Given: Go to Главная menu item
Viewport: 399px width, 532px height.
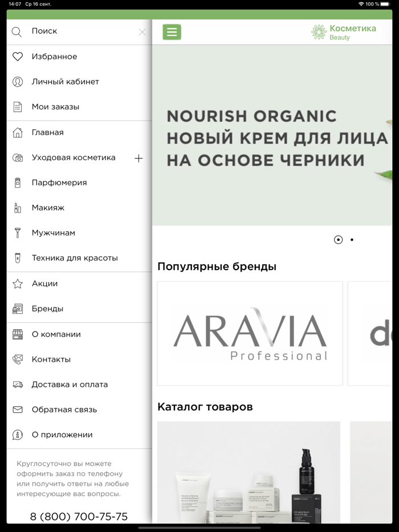Looking at the screenshot, I should 79,132.
